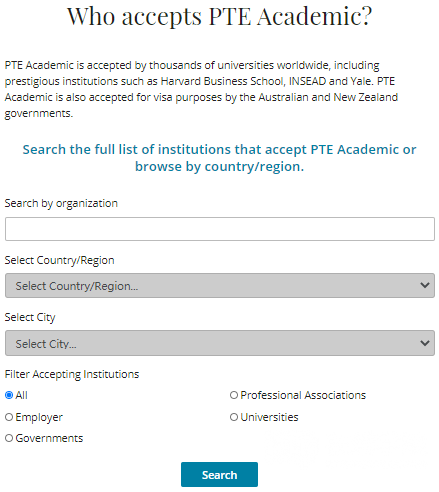Click the chevron arrow on Country/Region dropdown
The width and height of the screenshot is (439, 492).
point(425,285)
